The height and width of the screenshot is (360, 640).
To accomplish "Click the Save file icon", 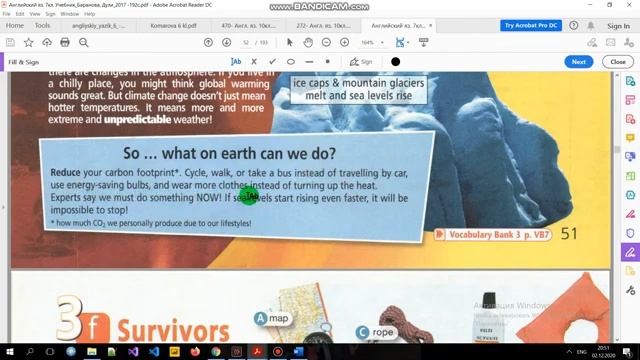I will click(10, 42).
